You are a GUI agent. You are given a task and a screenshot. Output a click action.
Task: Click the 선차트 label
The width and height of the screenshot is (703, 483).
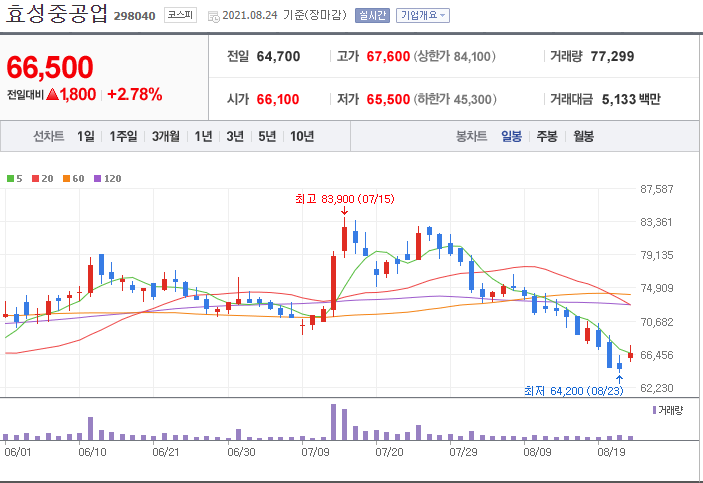[x=49, y=136]
